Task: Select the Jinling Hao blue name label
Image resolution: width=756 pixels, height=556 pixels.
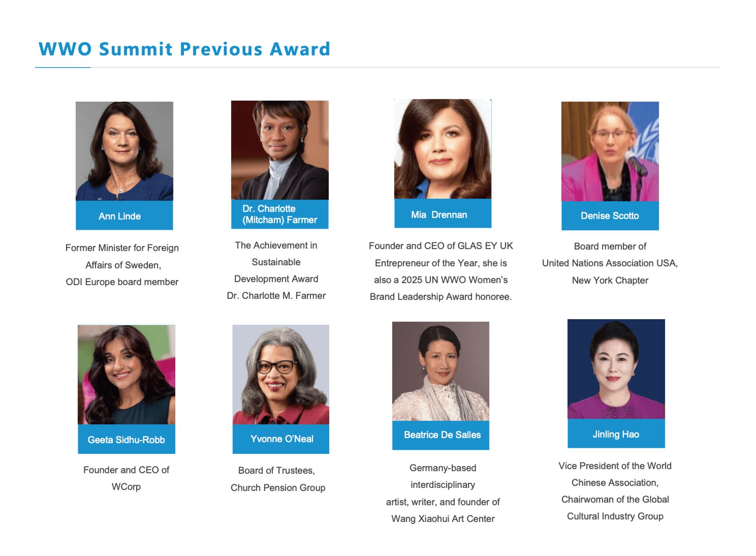Action: click(x=616, y=434)
